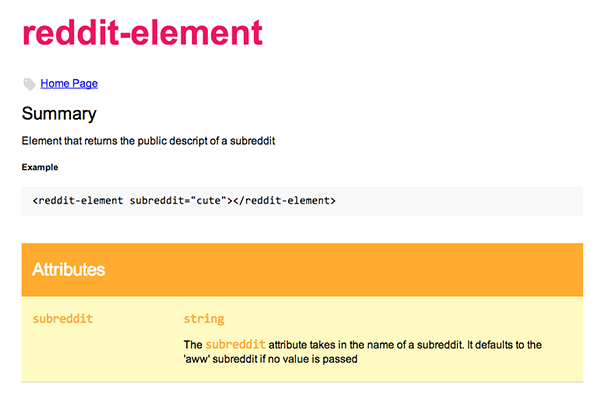Click the subreddit= attribute in the code sample
The image size is (600, 410).
coord(160,201)
